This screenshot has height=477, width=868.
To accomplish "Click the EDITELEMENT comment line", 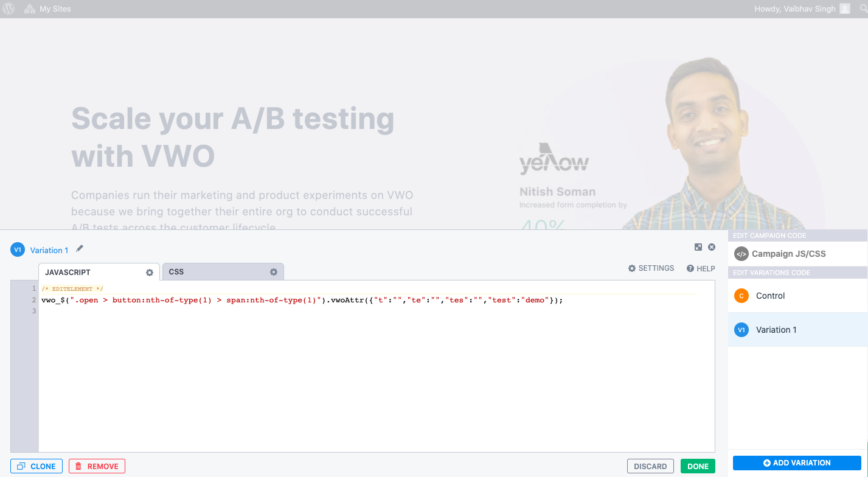I will pyautogui.click(x=72, y=289).
